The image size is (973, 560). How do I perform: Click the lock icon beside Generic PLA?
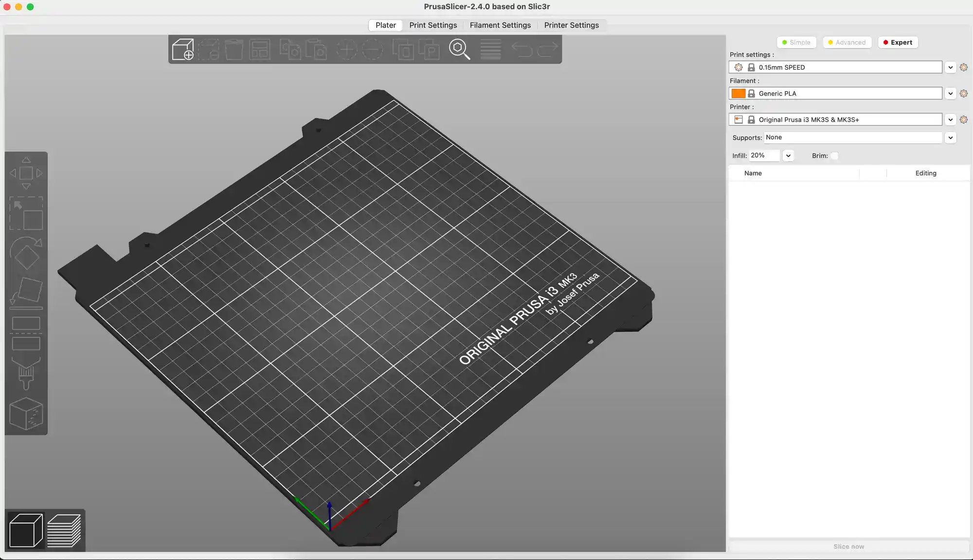pyautogui.click(x=751, y=93)
